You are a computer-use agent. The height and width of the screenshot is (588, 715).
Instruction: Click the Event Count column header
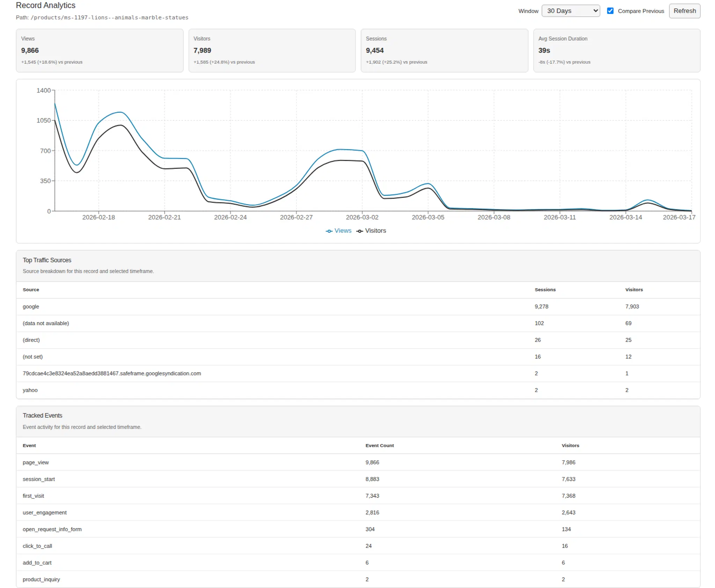[379, 445]
